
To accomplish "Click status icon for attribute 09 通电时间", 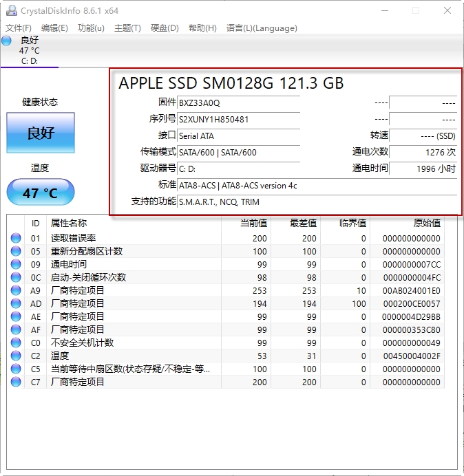I will coord(16,264).
